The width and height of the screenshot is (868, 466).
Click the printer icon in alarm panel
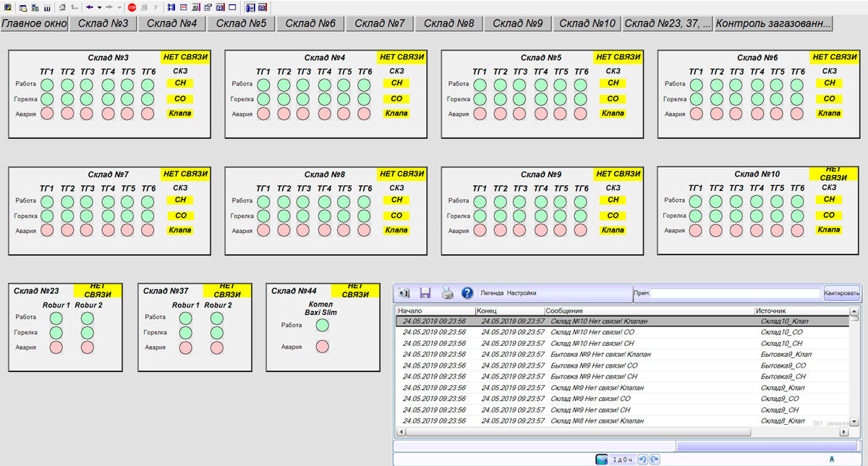(x=447, y=293)
